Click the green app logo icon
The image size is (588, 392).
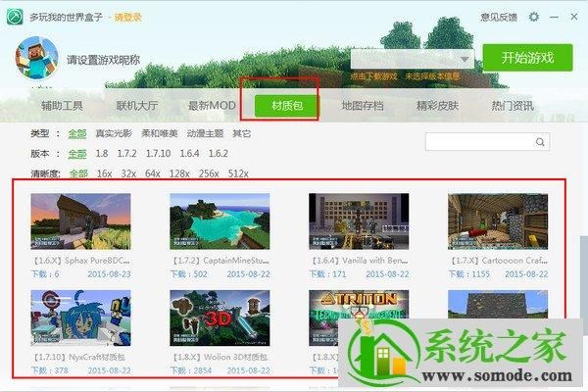click(19, 17)
